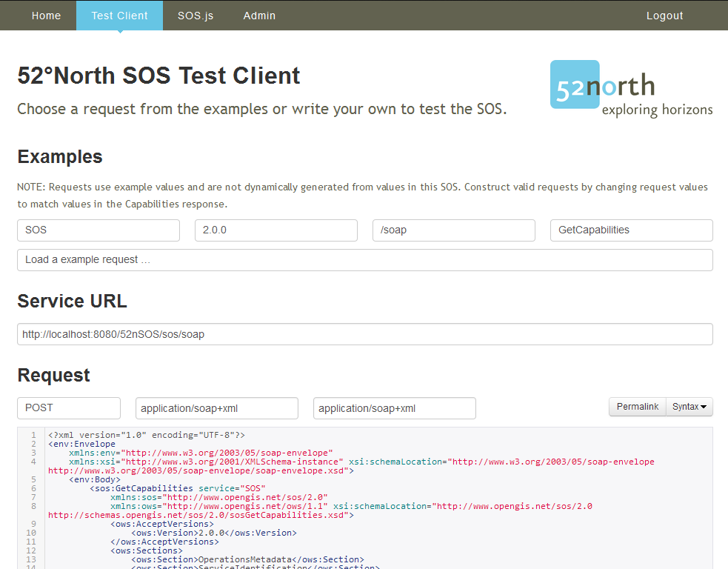Click the content type application/soap+xml field
The image size is (728, 569).
point(217,408)
